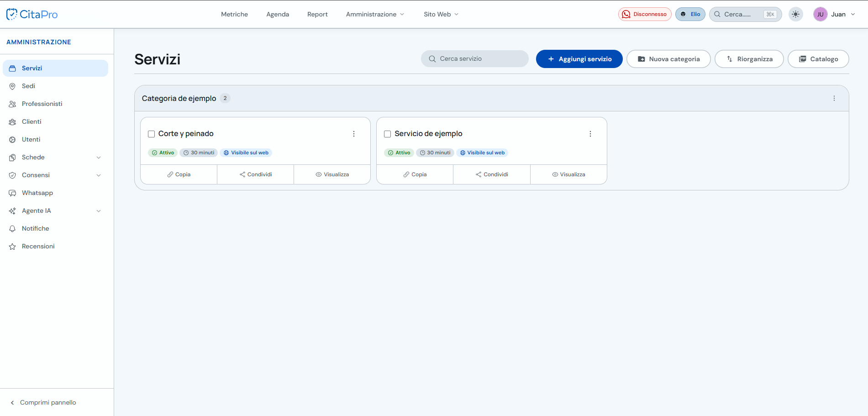This screenshot has width=868, height=416.
Task: Click Condividi on Servicio de ejemplo card
Action: click(x=492, y=174)
